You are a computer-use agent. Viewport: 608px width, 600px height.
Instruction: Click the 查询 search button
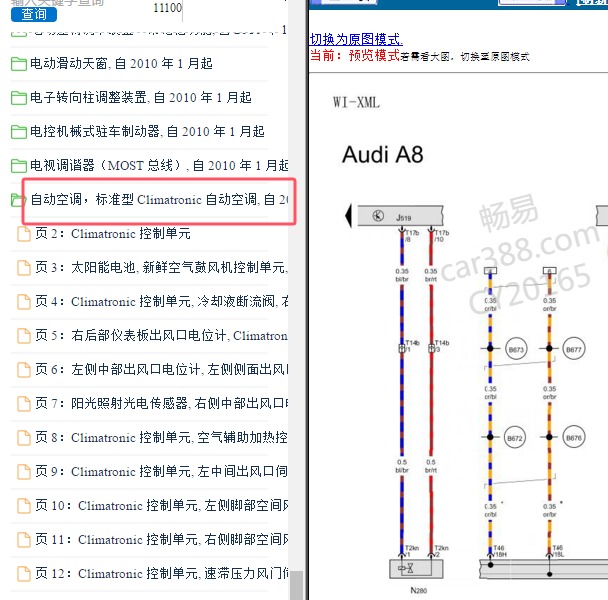tap(34, 14)
